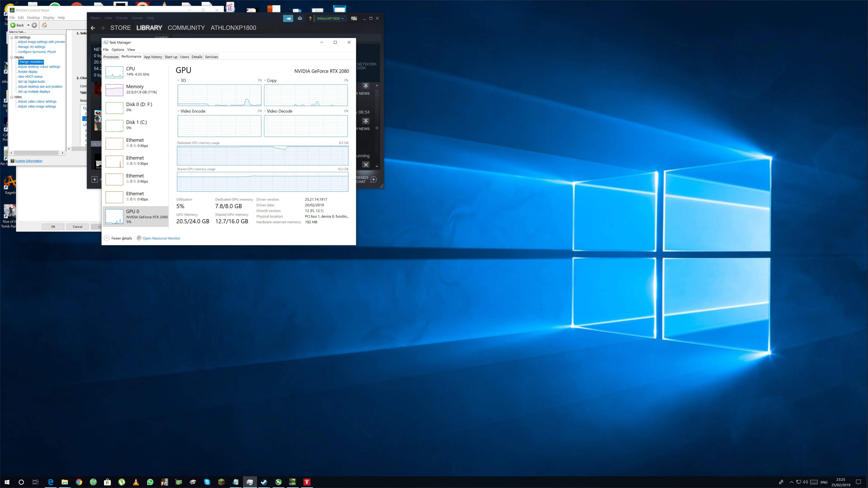Click Steam friends chat plus icon
Viewport: 868px width, 488px height.
point(373,180)
